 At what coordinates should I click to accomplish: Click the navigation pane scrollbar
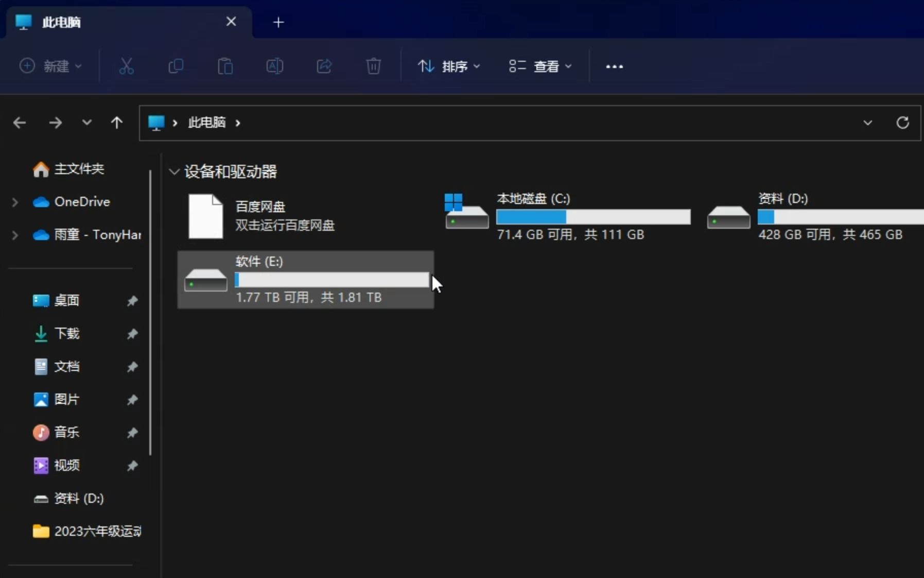[150, 312]
